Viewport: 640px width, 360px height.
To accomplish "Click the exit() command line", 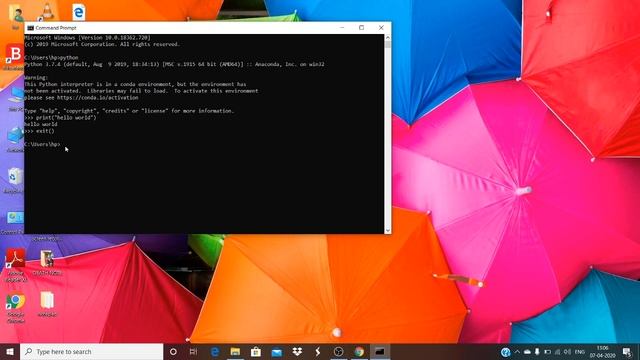I will (39, 131).
